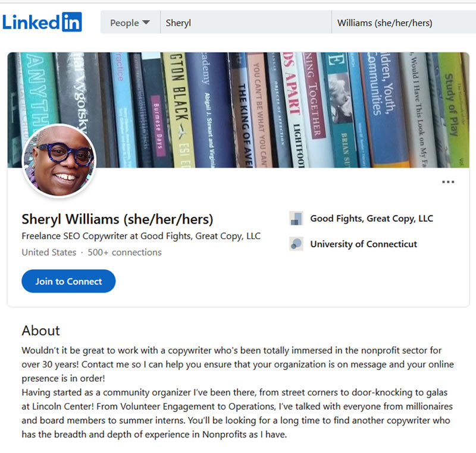Open the University of Connecticut profile link

(x=364, y=244)
